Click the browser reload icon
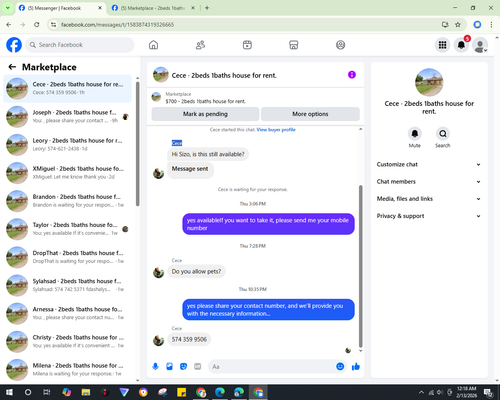This screenshot has width=500, height=400. click(37, 25)
